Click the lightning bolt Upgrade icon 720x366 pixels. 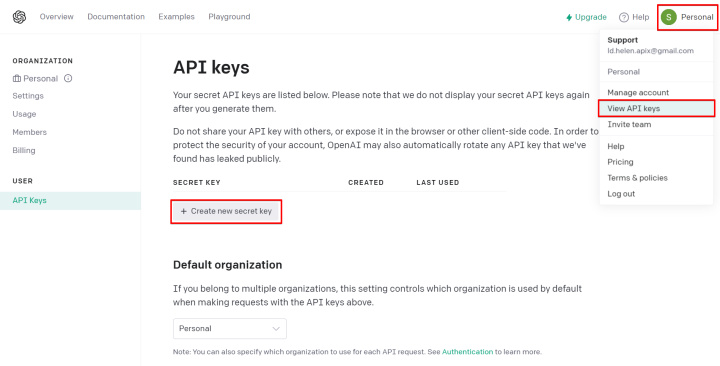(569, 17)
